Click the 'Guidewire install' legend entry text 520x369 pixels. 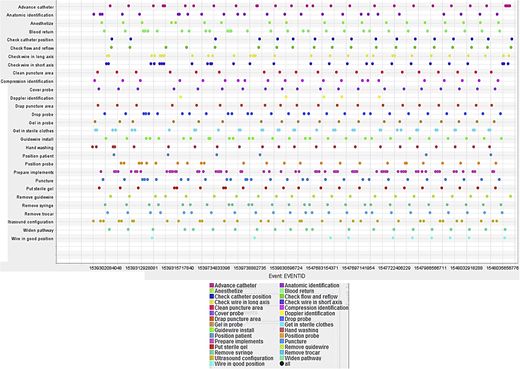click(234, 330)
